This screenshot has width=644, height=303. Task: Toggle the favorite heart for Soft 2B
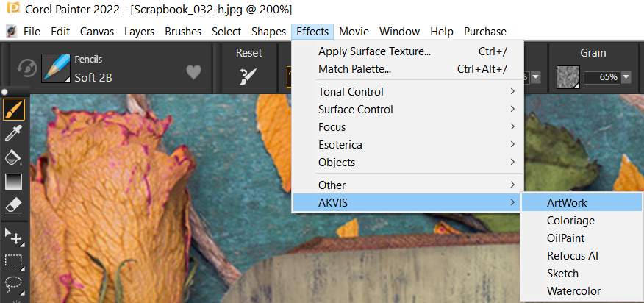pyautogui.click(x=194, y=73)
